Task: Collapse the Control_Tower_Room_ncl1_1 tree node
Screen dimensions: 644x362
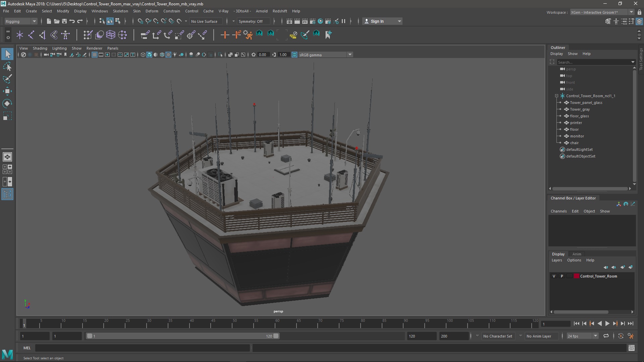Action: 557,96
